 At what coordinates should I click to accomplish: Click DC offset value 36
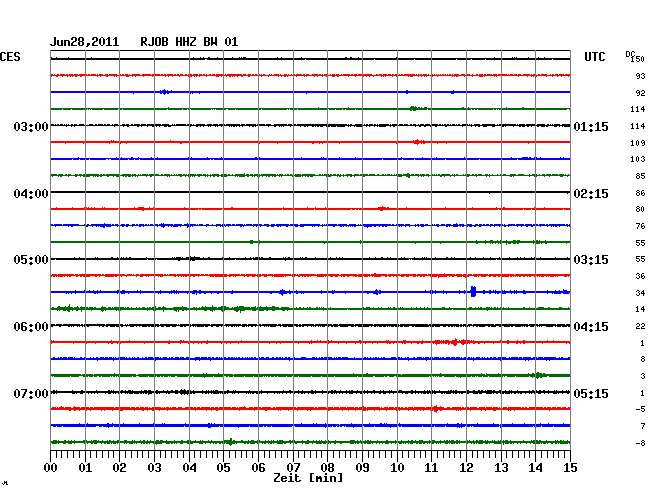pos(640,276)
